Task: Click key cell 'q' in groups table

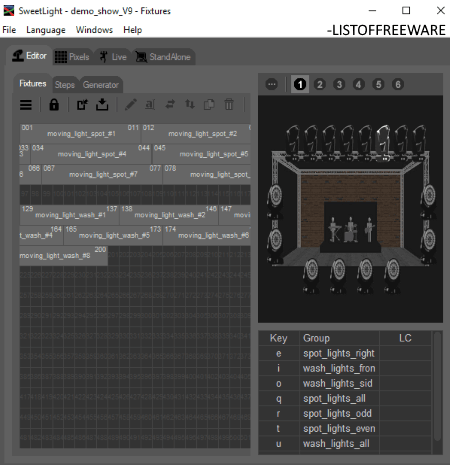Action: coord(279,398)
